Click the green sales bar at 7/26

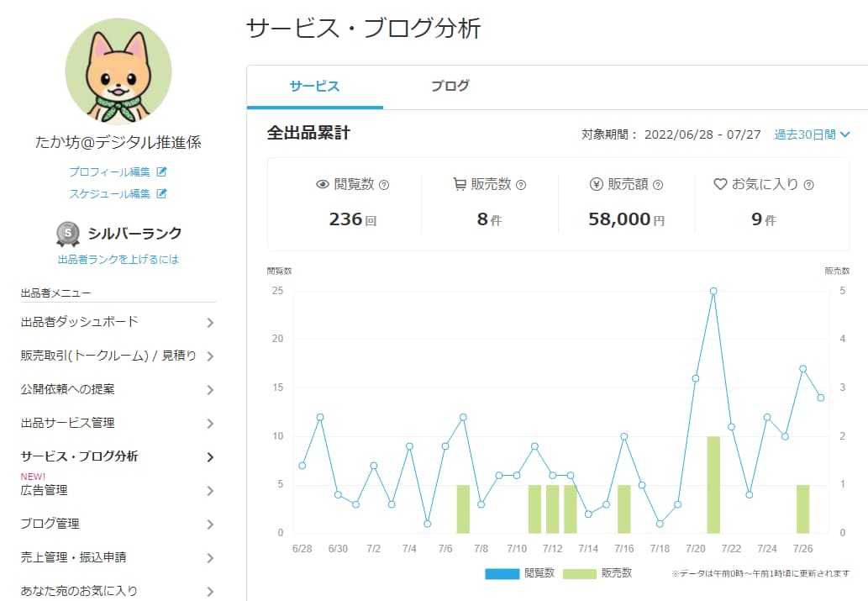tap(802, 509)
